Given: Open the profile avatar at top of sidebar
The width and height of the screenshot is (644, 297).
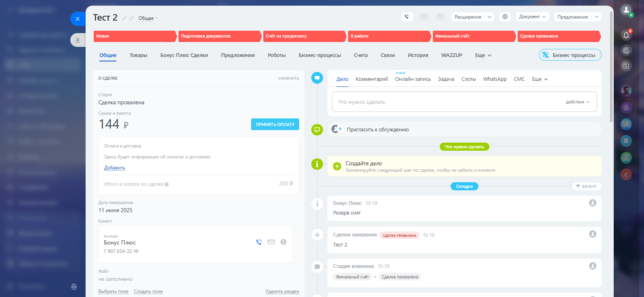Looking at the screenshot, I should 626,10.
